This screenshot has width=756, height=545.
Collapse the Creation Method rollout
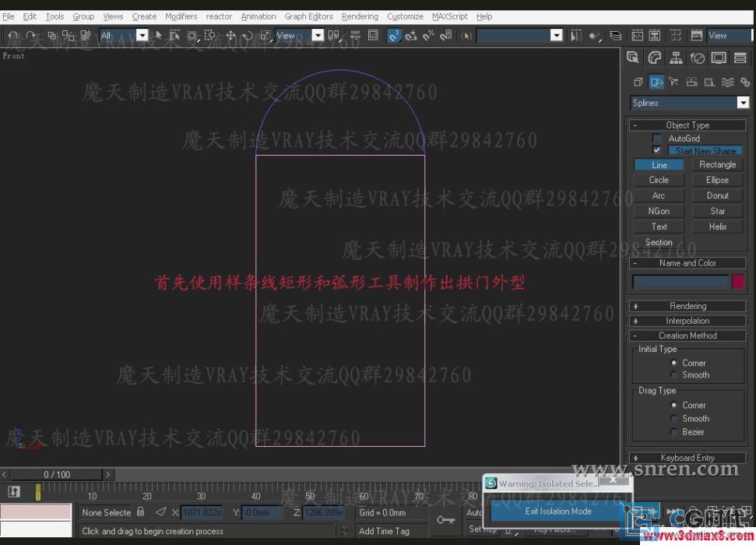pos(687,336)
